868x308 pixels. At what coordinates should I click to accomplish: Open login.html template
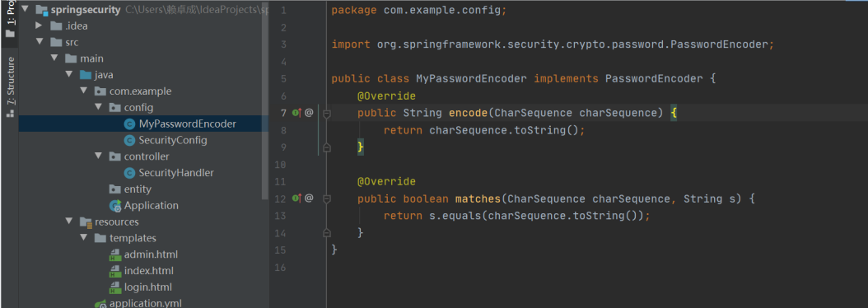tap(147, 287)
